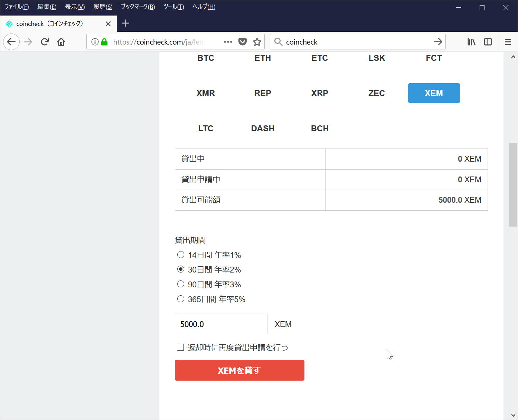Screen dimensions: 518x420
Task: Click the green secure connection padlock
Action: [104, 42]
